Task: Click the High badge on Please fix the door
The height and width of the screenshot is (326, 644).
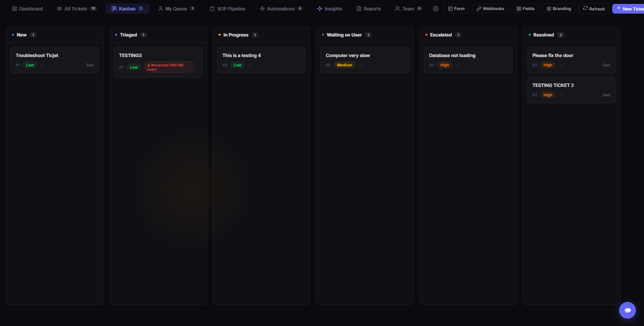Action: click(548, 65)
